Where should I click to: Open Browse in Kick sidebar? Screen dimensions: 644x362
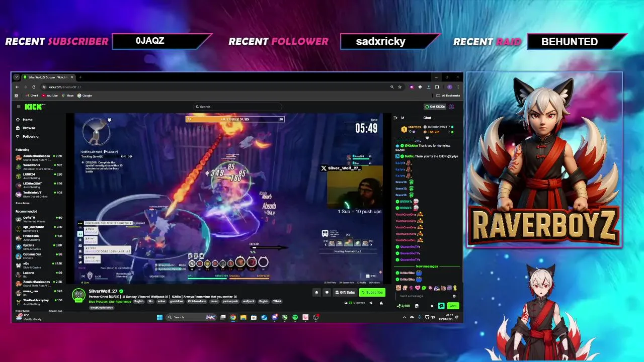pos(25,128)
